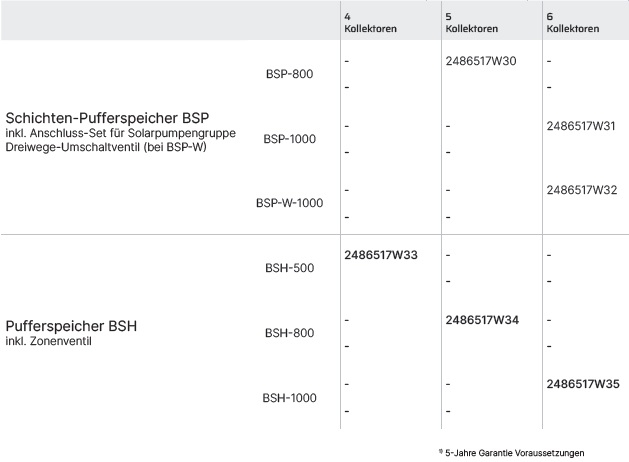The height and width of the screenshot is (462, 629).
Task: Select the 5 Kollektoren column header
Action: [471, 23]
